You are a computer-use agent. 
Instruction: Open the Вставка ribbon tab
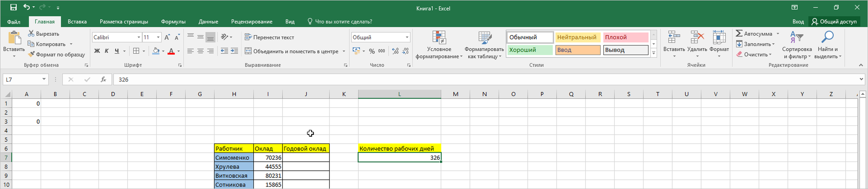point(77,21)
